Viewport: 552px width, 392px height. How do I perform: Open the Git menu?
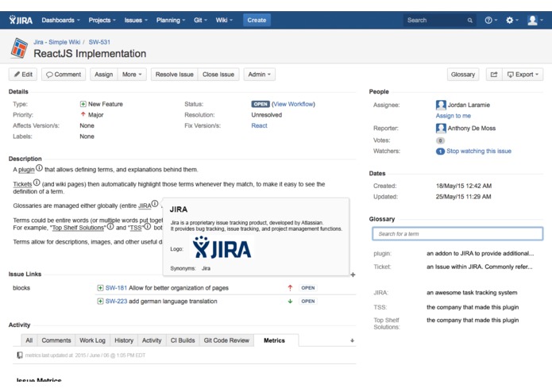pos(200,20)
